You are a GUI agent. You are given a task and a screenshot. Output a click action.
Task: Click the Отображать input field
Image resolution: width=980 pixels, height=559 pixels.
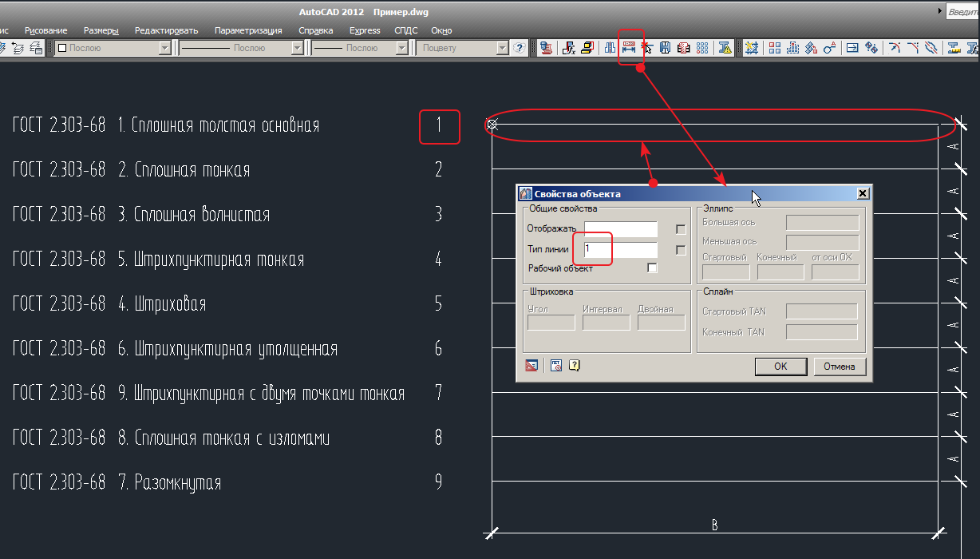[620, 229]
